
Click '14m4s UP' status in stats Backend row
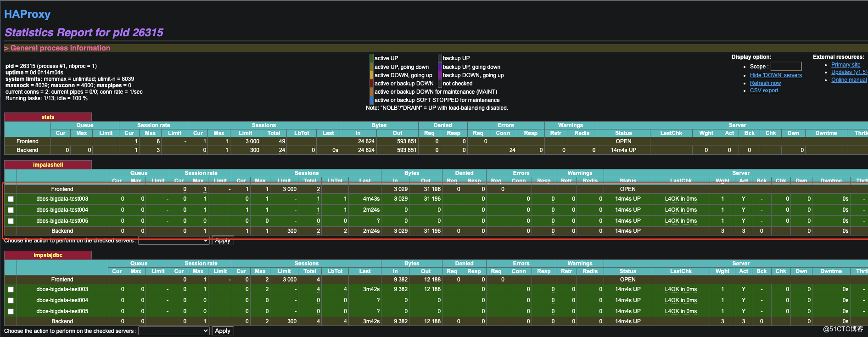tap(623, 150)
